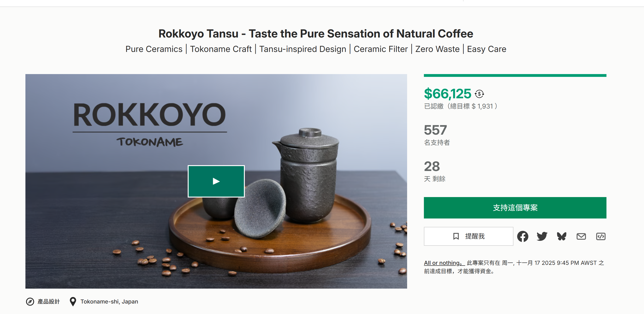Click the currency conversion icon beside $66,125
The image size is (644, 314).
click(479, 94)
